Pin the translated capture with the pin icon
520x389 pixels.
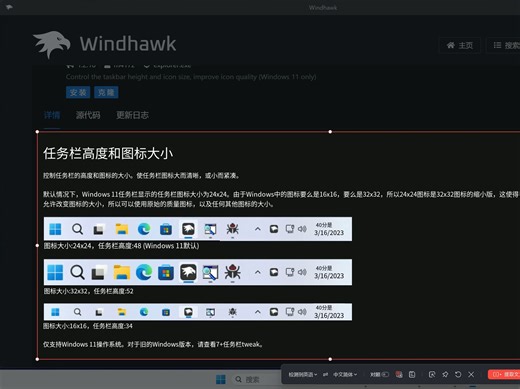(445, 375)
